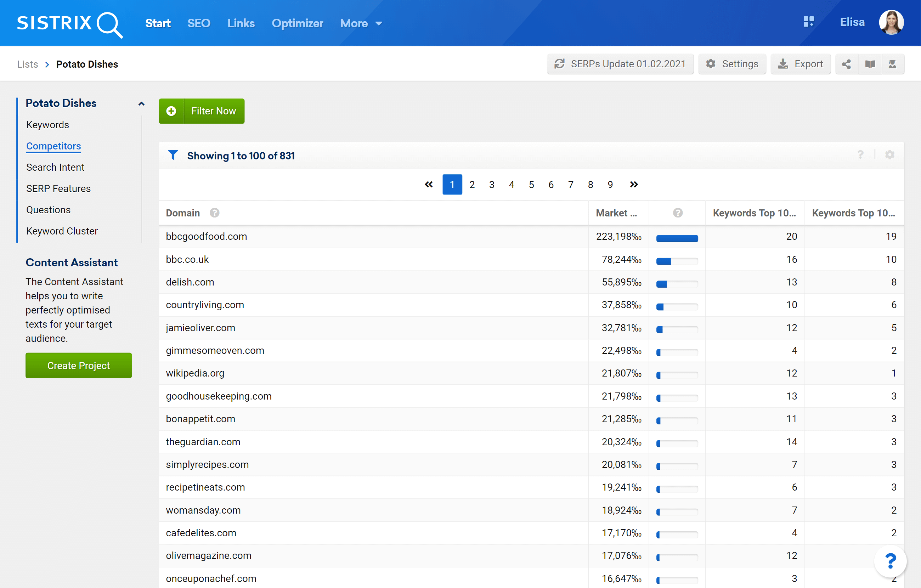921x588 pixels.
Task: Click the bbcgoodfood.com market share bar
Action: pos(677,238)
